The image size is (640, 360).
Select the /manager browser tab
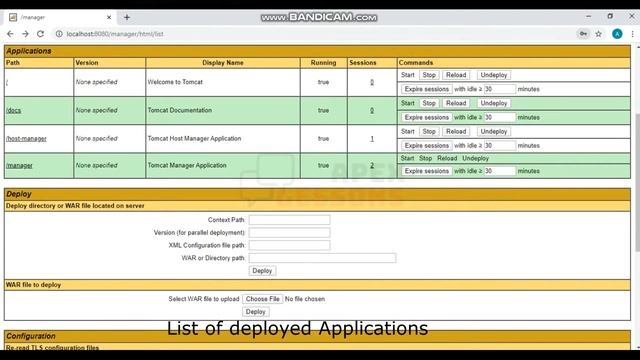(x=59, y=17)
